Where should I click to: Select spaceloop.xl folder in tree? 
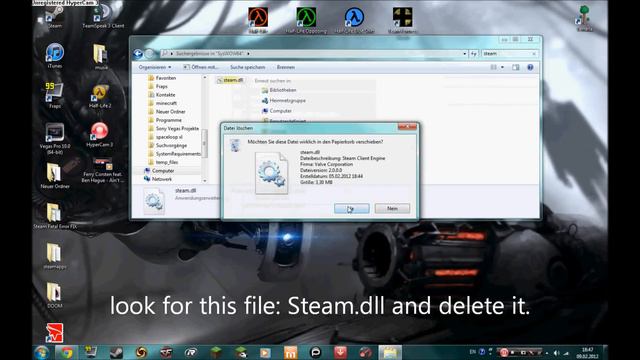click(x=165, y=137)
